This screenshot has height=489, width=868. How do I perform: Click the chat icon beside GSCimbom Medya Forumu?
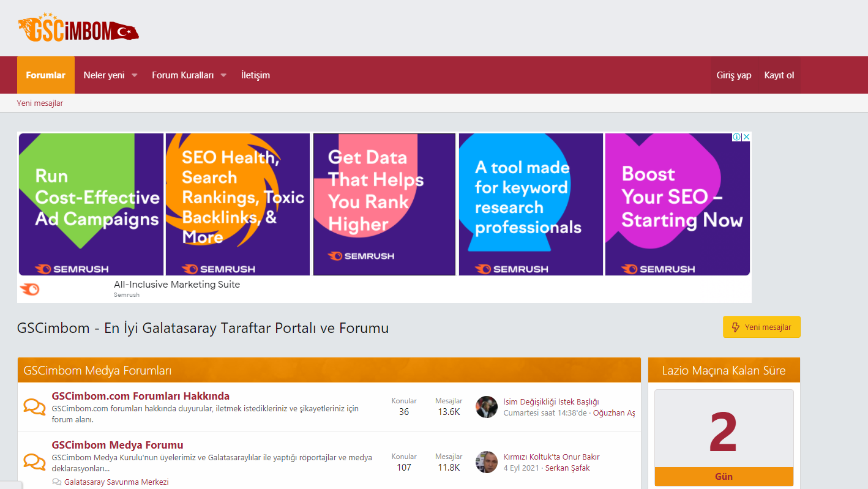click(x=34, y=461)
